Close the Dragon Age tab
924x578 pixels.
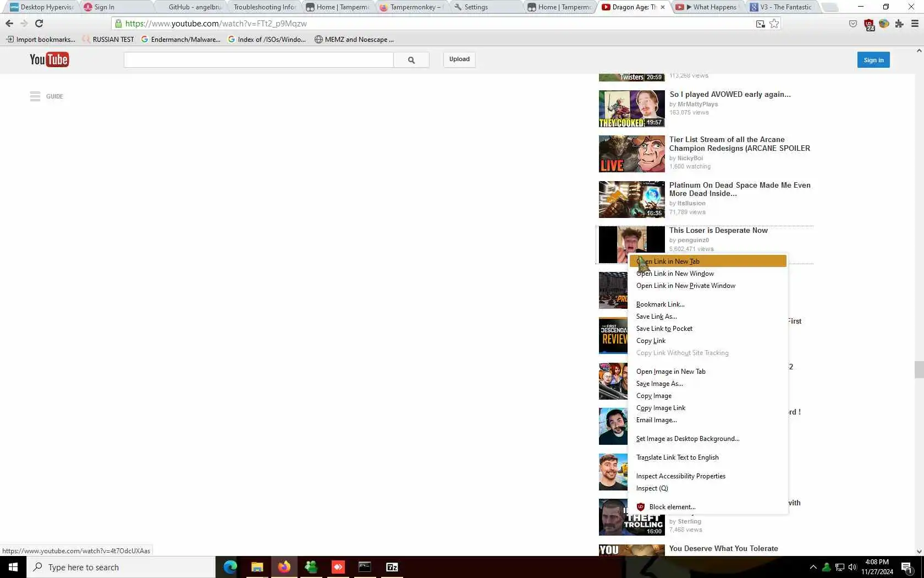tap(663, 7)
